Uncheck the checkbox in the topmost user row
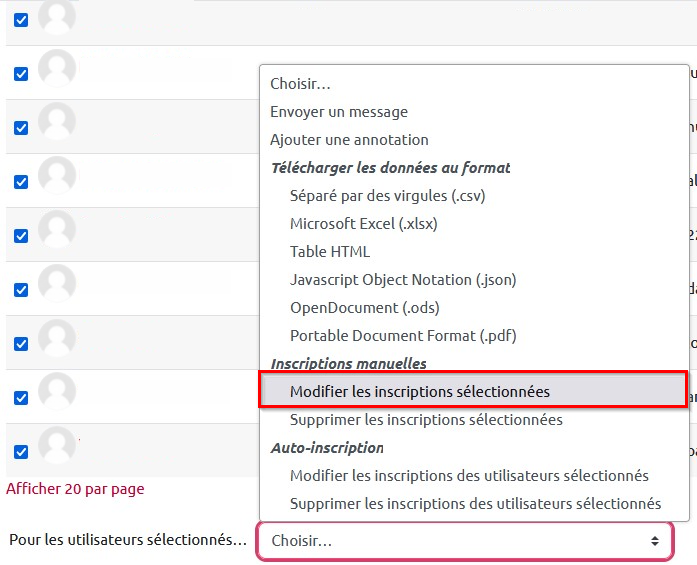 21,20
